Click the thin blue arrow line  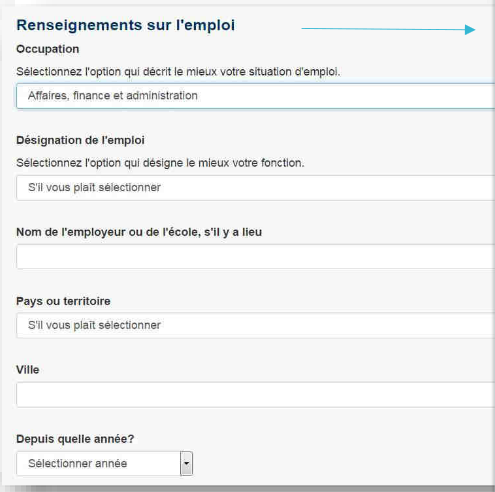click(383, 29)
